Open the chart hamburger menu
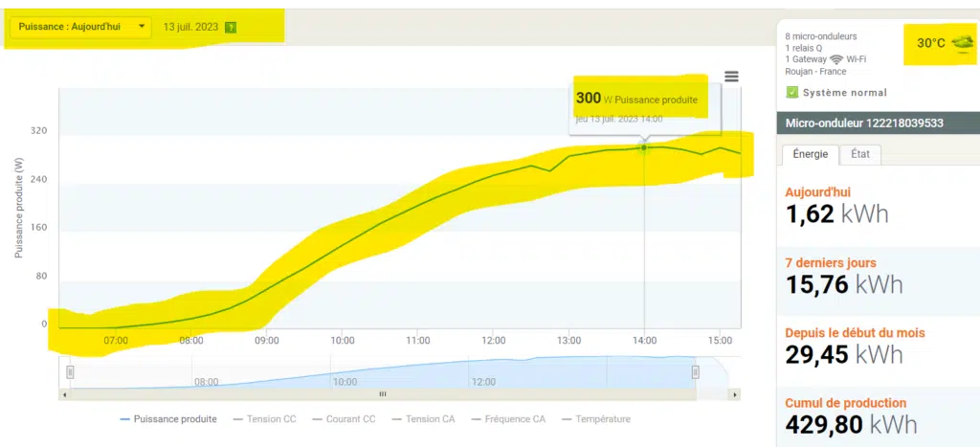 pyautogui.click(x=732, y=77)
